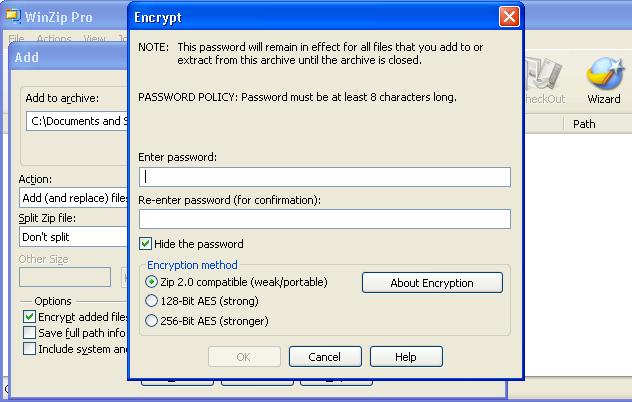Open the View menu
The height and width of the screenshot is (402, 632).
[94, 38]
